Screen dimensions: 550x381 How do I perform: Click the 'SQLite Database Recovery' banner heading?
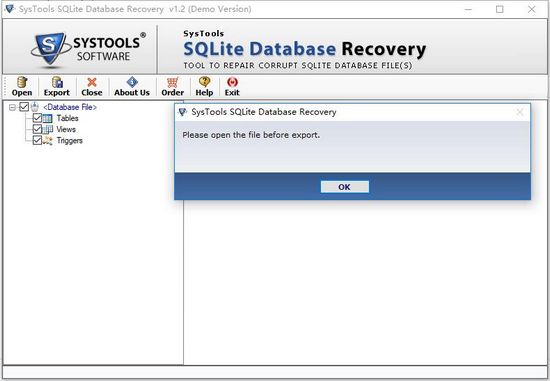[304, 49]
